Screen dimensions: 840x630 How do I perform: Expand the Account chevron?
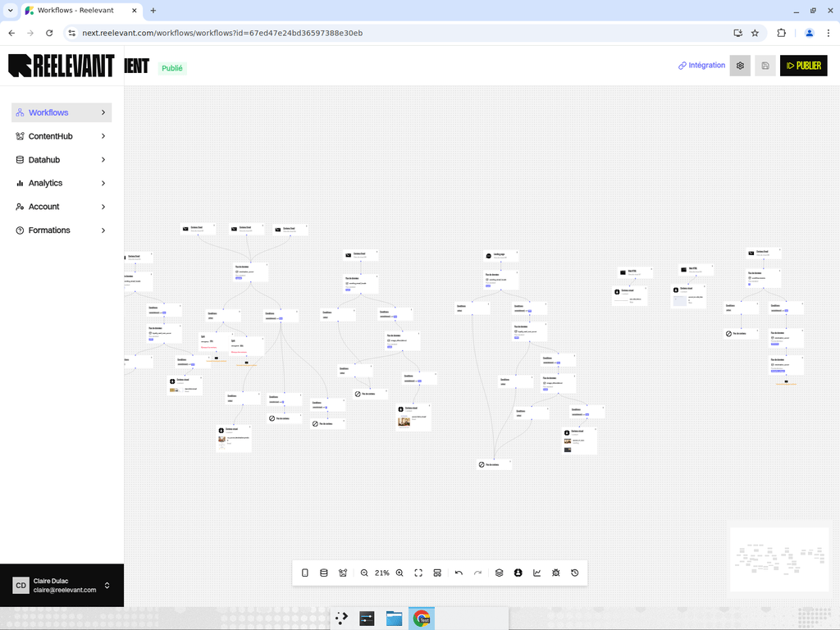(x=103, y=207)
